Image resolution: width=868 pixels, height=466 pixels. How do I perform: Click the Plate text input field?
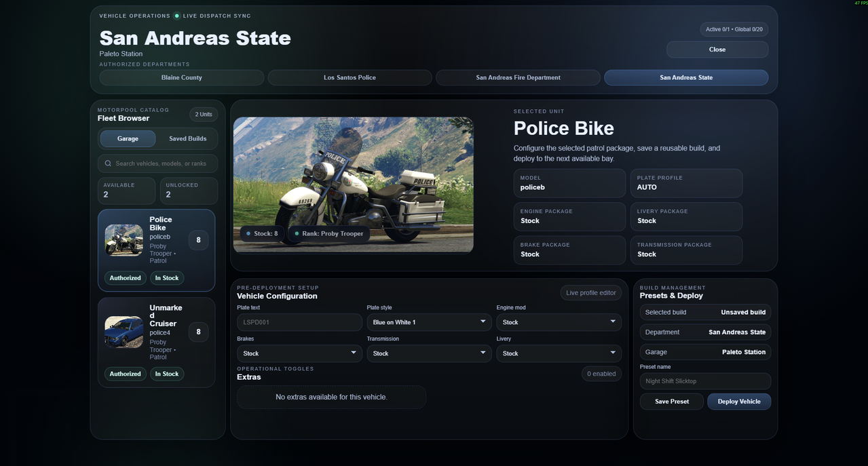coord(299,322)
